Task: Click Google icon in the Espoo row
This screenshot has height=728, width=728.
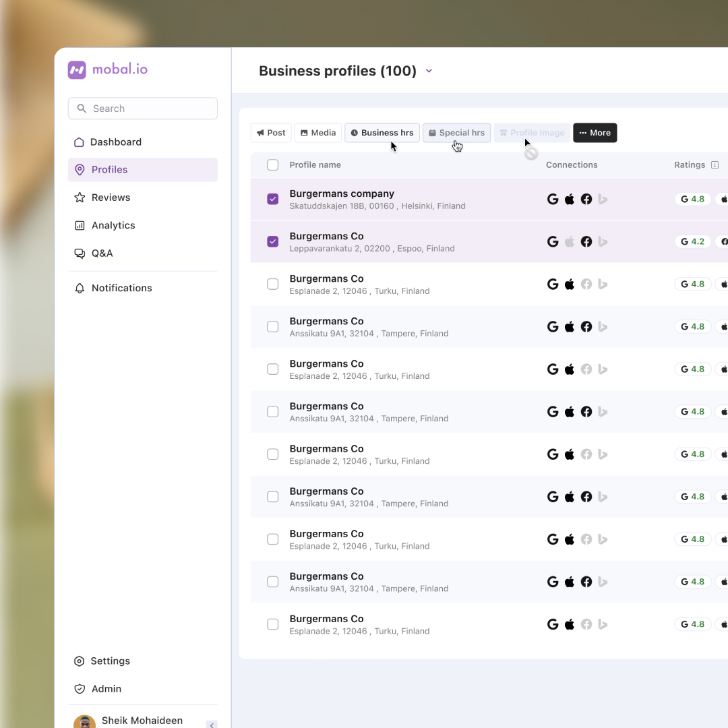Action: (553, 241)
